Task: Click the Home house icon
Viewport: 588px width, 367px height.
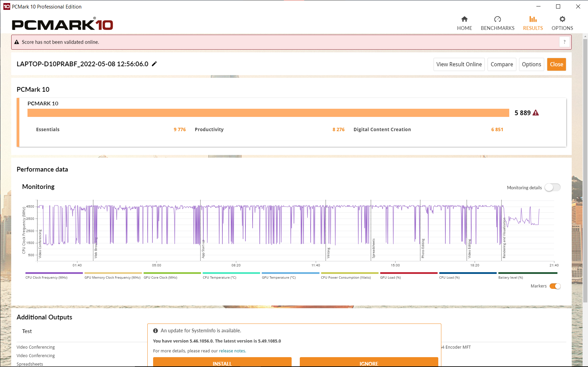Action: (x=464, y=19)
